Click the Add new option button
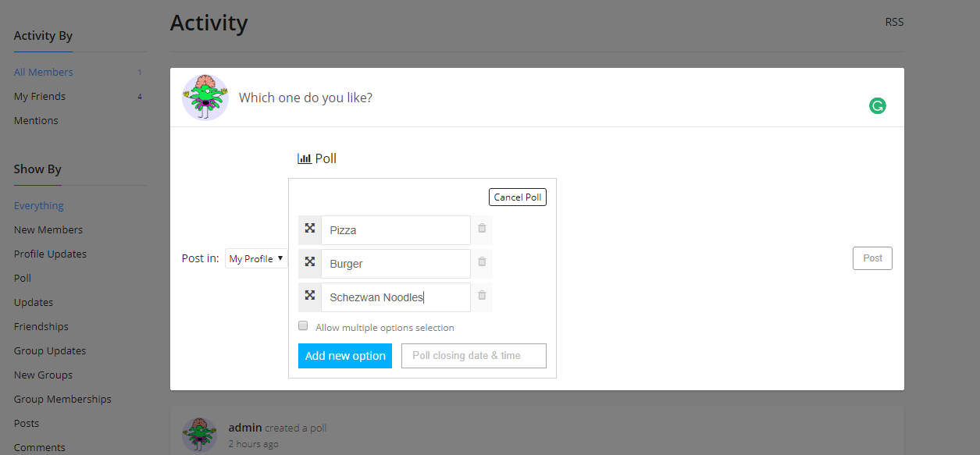Viewport: 980px width, 455px height. pyautogui.click(x=345, y=356)
